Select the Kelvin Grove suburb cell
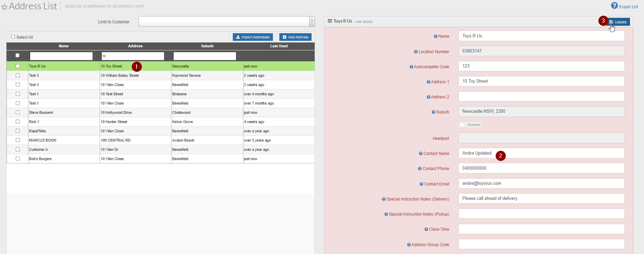Viewport: 644px width, 254px height. [207, 122]
